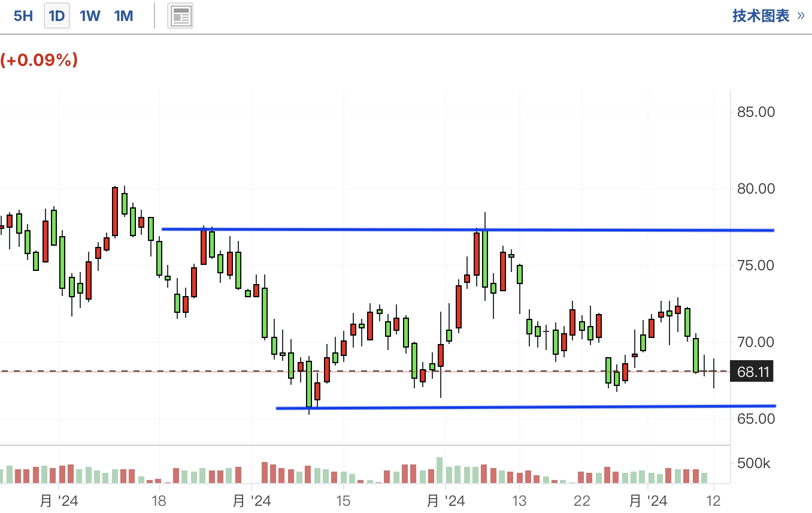Click the 68.11 current price label

pyautogui.click(x=753, y=372)
